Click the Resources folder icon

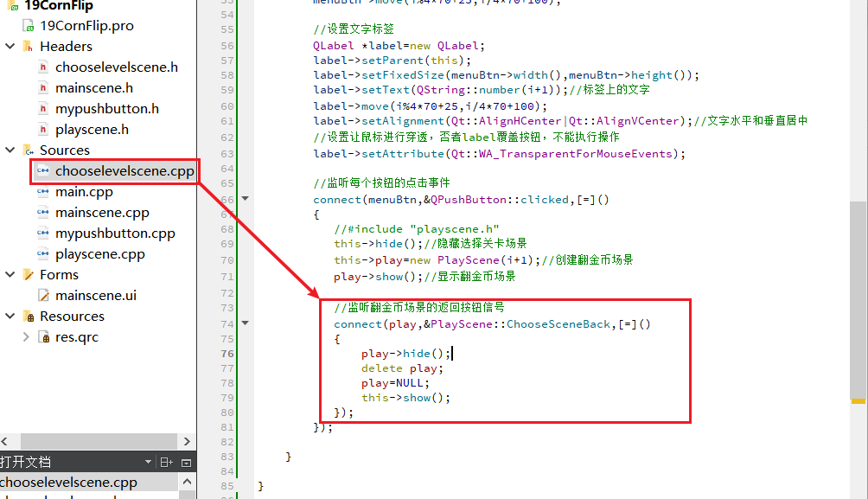(29, 317)
